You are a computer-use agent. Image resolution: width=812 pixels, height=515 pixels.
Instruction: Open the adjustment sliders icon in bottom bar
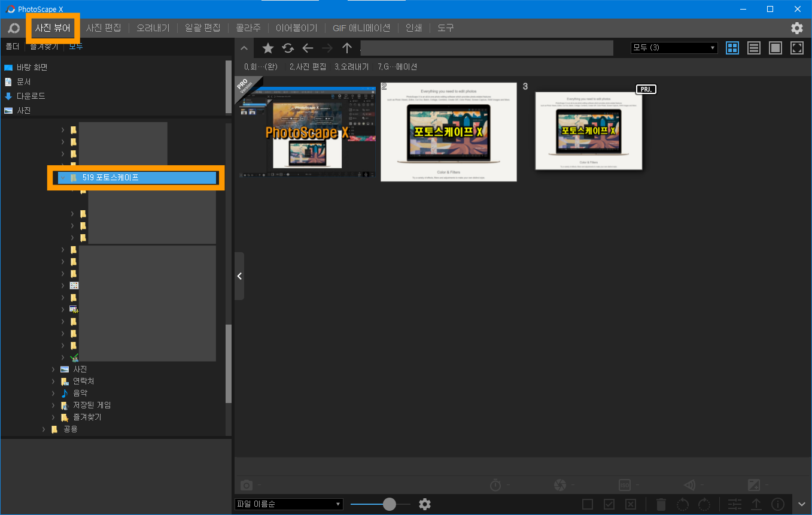735,504
